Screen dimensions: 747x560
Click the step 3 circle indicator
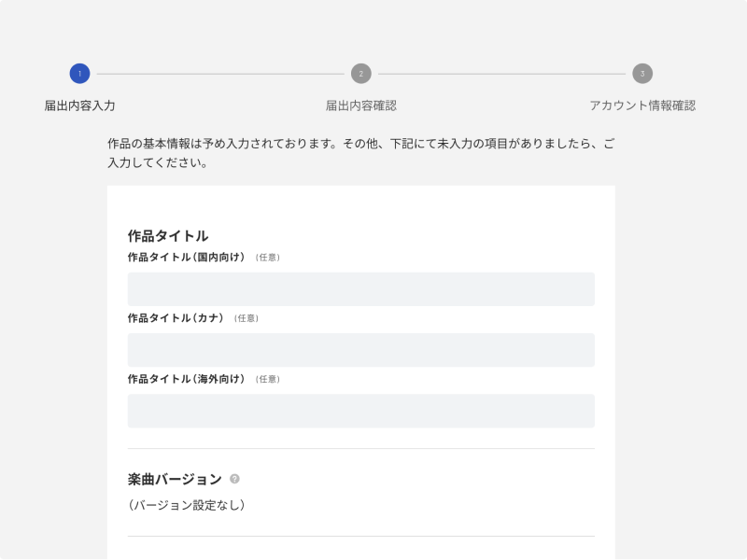coord(642,74)
